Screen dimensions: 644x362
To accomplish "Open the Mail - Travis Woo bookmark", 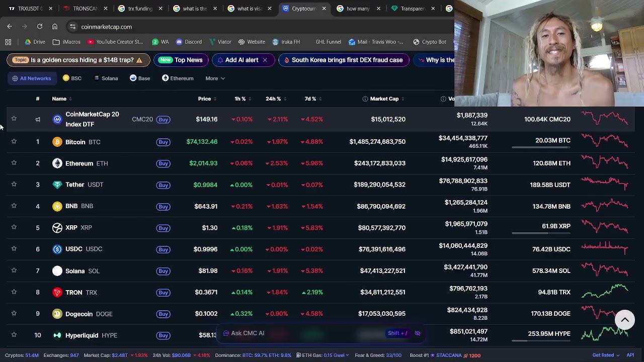I will [x=376, y=42].
